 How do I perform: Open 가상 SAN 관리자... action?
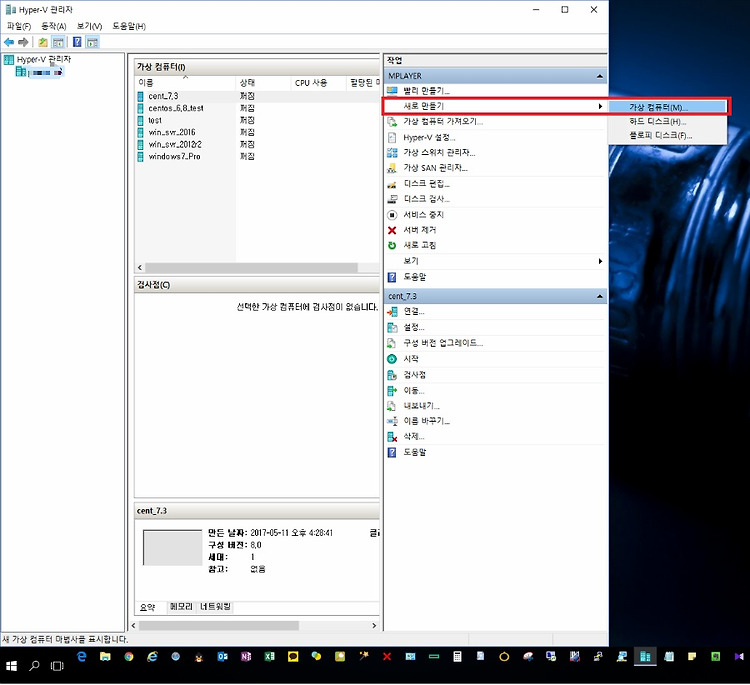click(435, 168)
